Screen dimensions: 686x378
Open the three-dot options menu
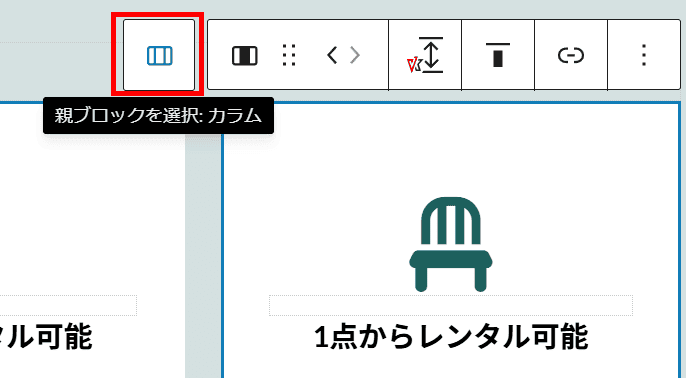644,55
